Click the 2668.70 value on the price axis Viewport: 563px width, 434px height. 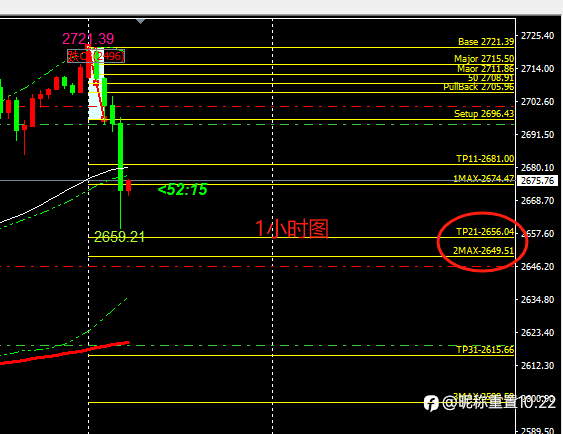pyautogui.click(x=537, y=201)
